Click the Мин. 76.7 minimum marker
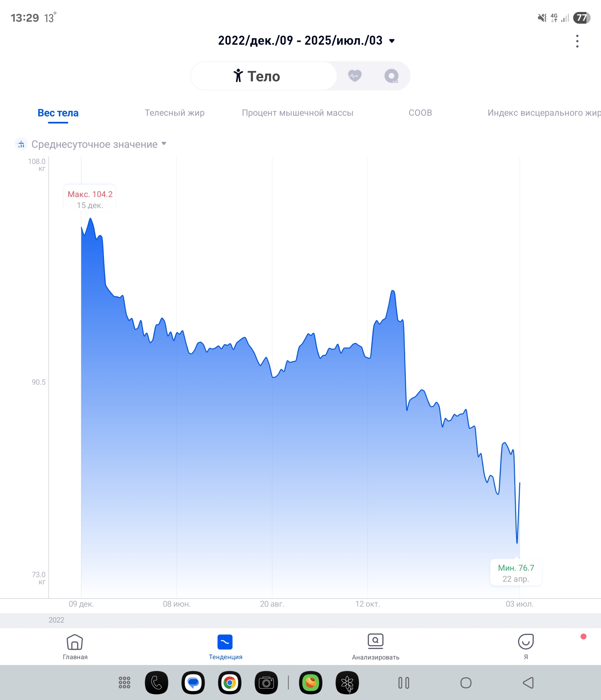 tap(516, 573)
